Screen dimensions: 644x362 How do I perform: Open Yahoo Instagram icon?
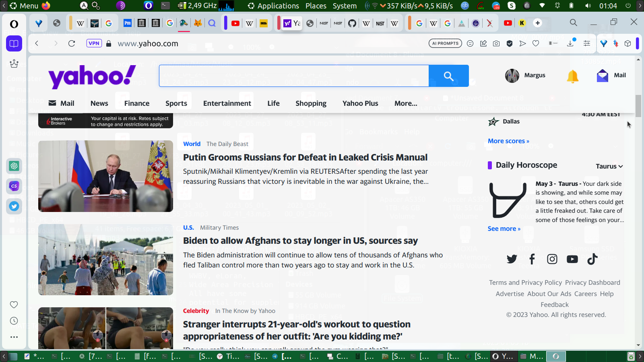[552, 259]
